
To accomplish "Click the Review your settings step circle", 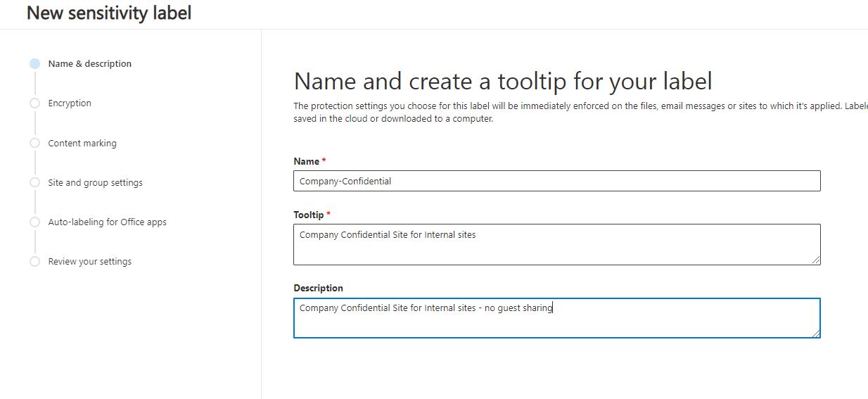I will coord(34,261).
